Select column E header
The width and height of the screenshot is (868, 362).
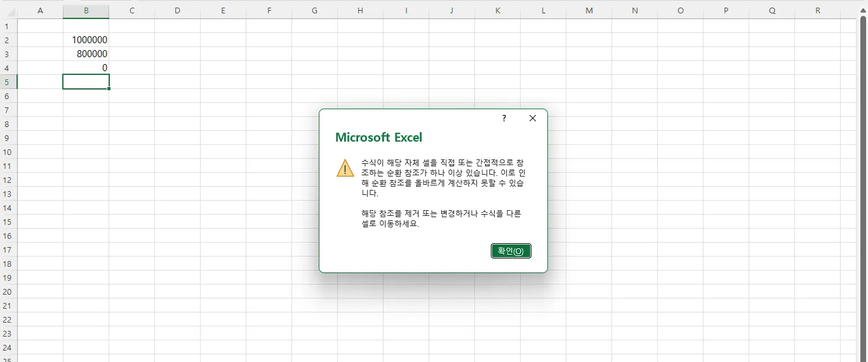[x=223, y=11]
